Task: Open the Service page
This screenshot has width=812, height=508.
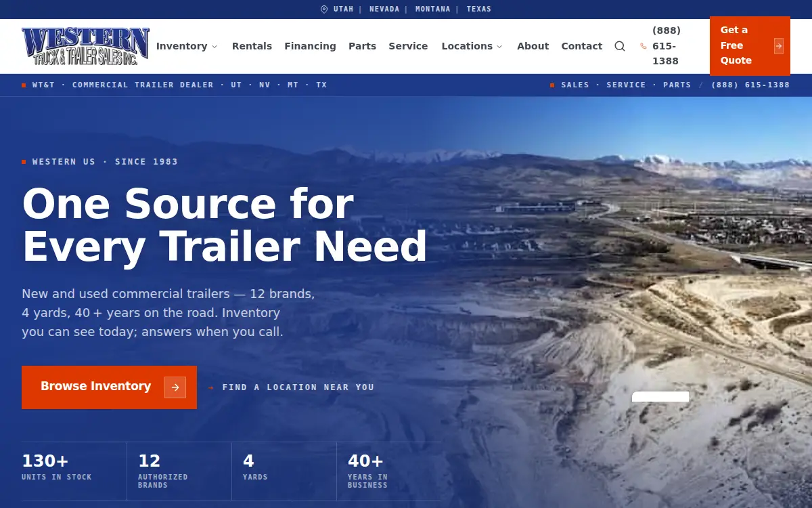Action: click(x=408, y=46)
